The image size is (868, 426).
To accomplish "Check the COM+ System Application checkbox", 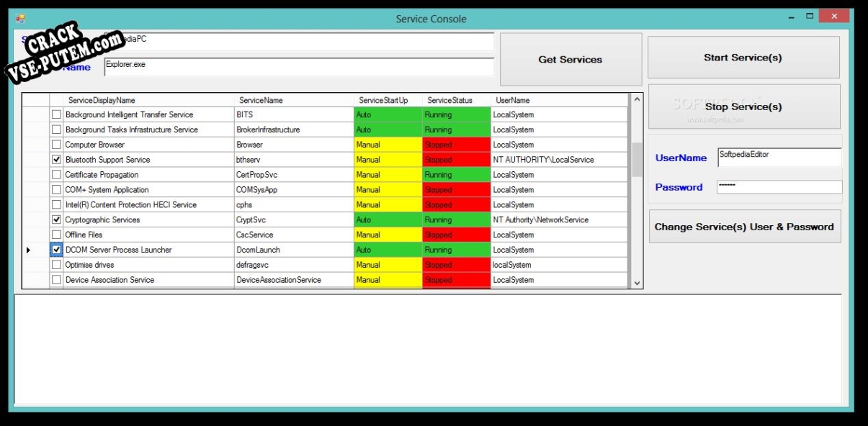I will tap(56, 190).
